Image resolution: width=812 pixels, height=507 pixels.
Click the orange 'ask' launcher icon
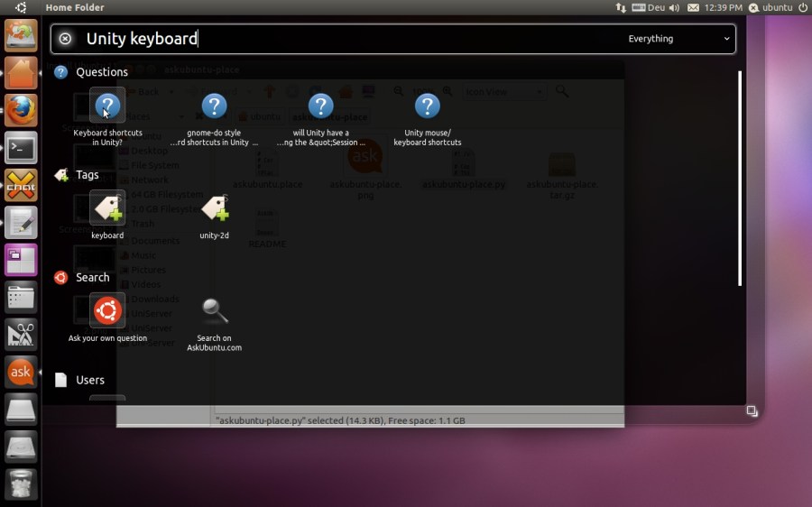point(21,372)
